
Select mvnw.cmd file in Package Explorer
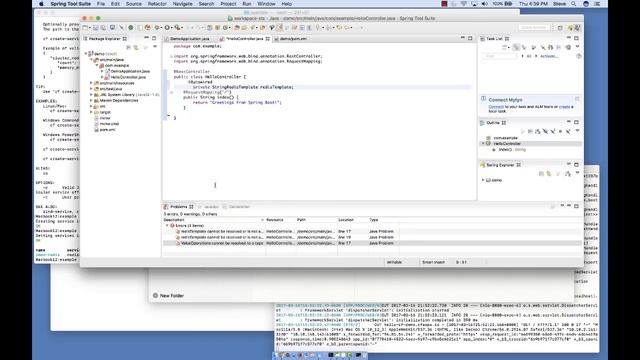click(x=109, y=124)
